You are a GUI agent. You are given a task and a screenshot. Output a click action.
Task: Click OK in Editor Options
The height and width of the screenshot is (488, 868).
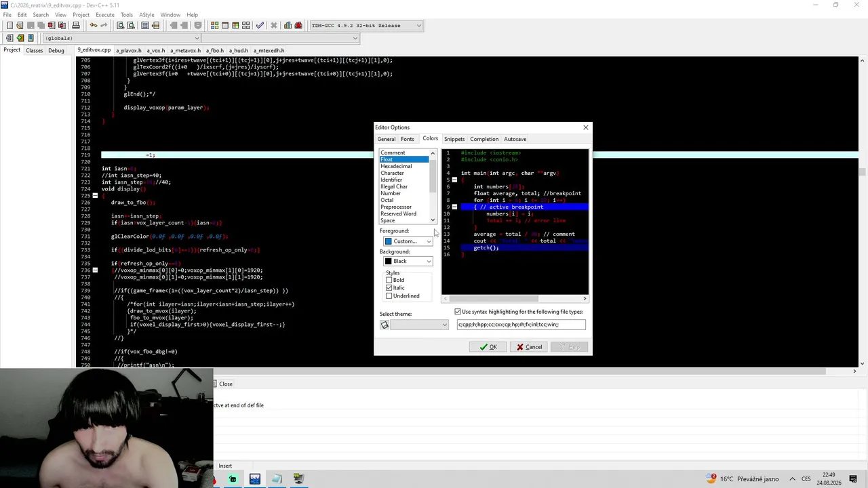click(x=488, y=347)
